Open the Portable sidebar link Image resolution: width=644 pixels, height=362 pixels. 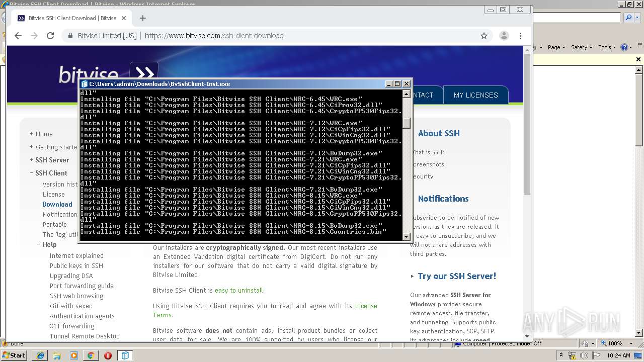click(x=55, y=224)
